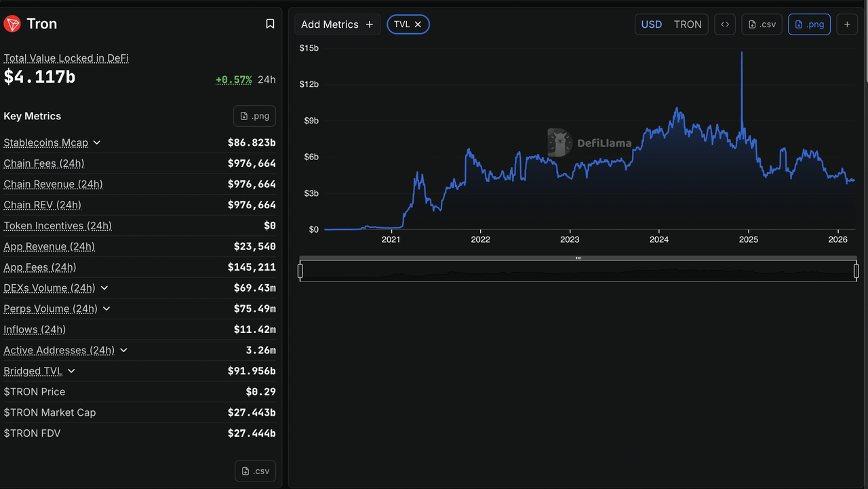Viewport: 868px width, 489px height.
Task: Download Key Metrics as .png
Action: click(254, 116)
